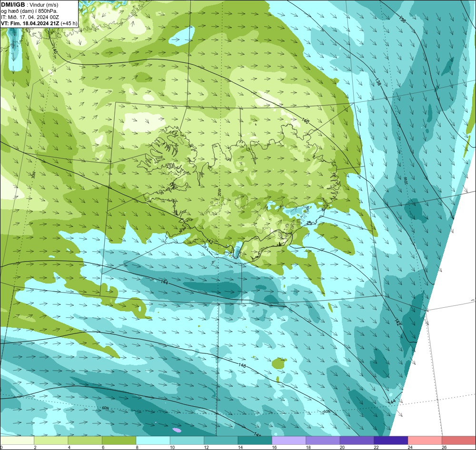Image resolution: width=476 pixels, height=450 pixels.
Task: Select the 'VT: Fim. 18.04.2024 21Z (+45 h)' valid time
Action: click(39, 23)
